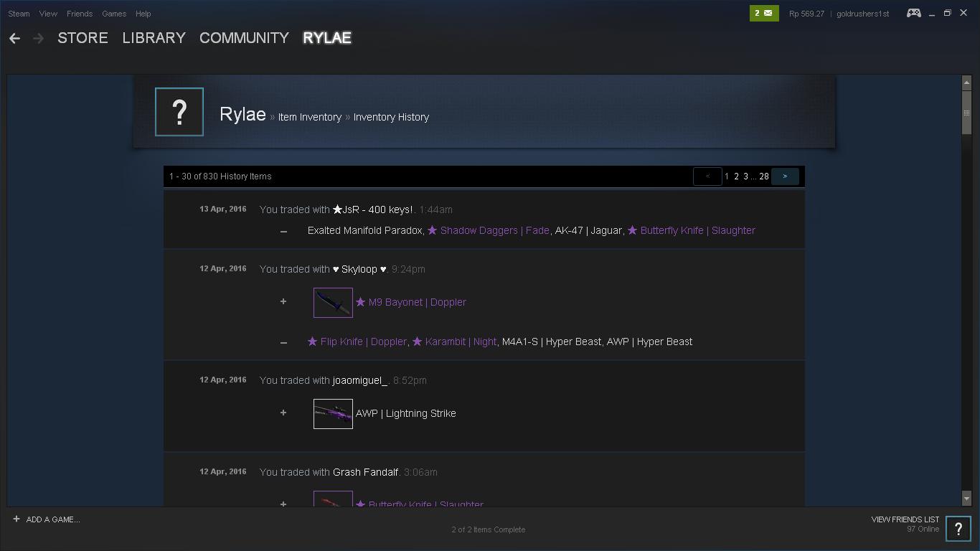The height and width of the screenshot is (551, 980).
Task: Click the Add a Game plus icon
Action: [16, 519]
